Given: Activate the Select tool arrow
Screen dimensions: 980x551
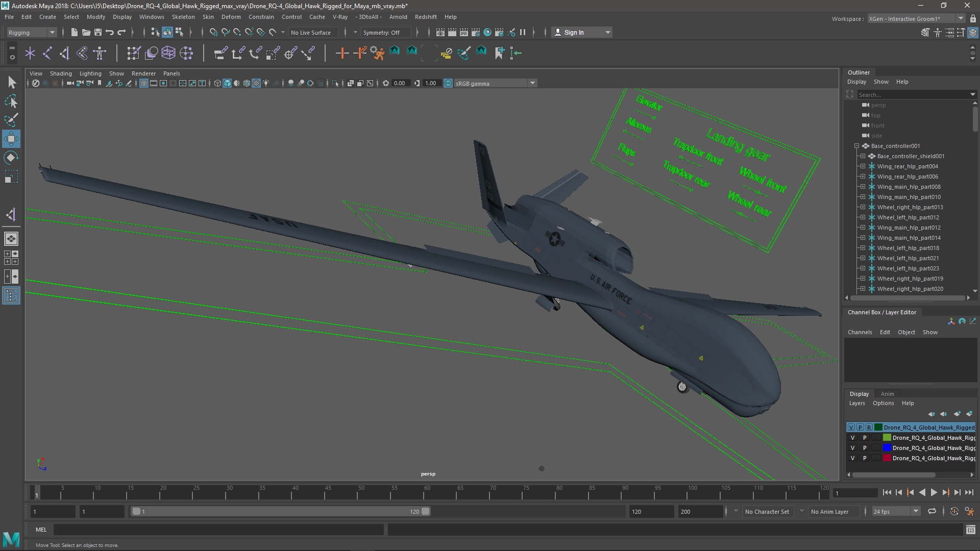Looking at the screenshot, I should 11,82.
